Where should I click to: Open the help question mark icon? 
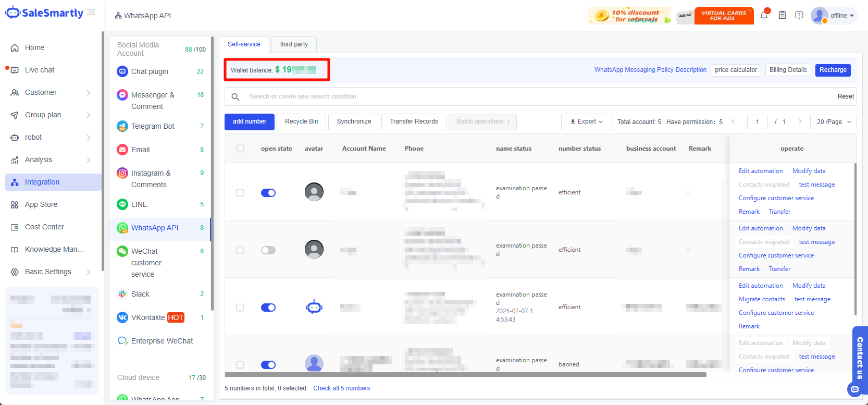(x=799, y=16)
